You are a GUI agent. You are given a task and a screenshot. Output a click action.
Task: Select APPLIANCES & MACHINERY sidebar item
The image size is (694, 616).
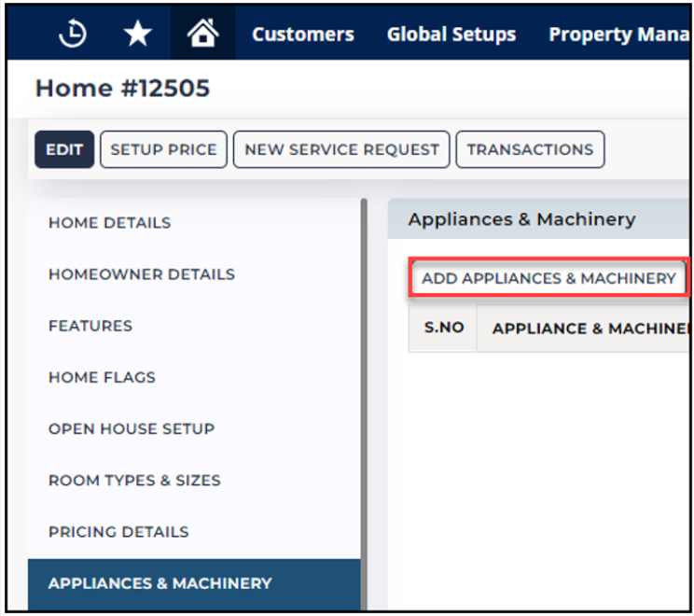pyautogui.click(x=194, y=583)
